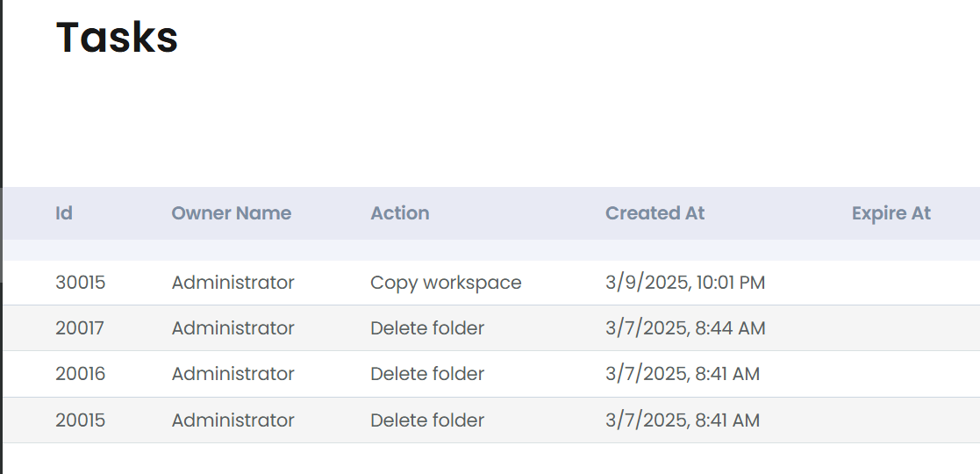Click Delete folder in row 20017

(427, 328)
